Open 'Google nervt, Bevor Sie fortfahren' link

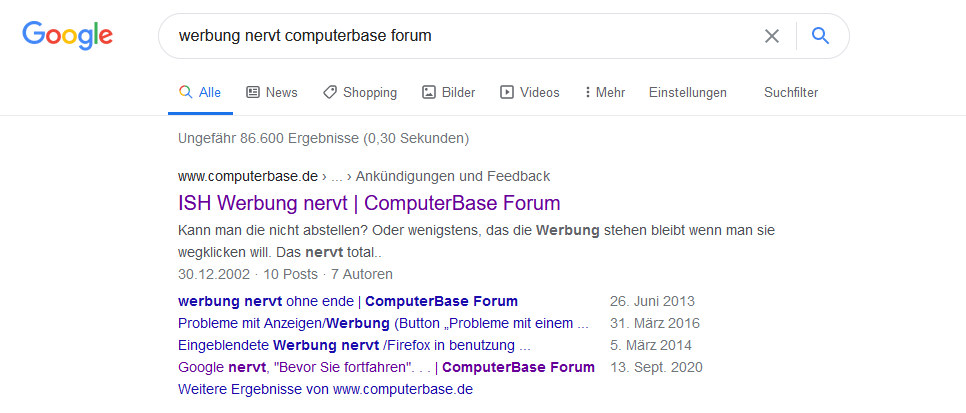[386, 367]
